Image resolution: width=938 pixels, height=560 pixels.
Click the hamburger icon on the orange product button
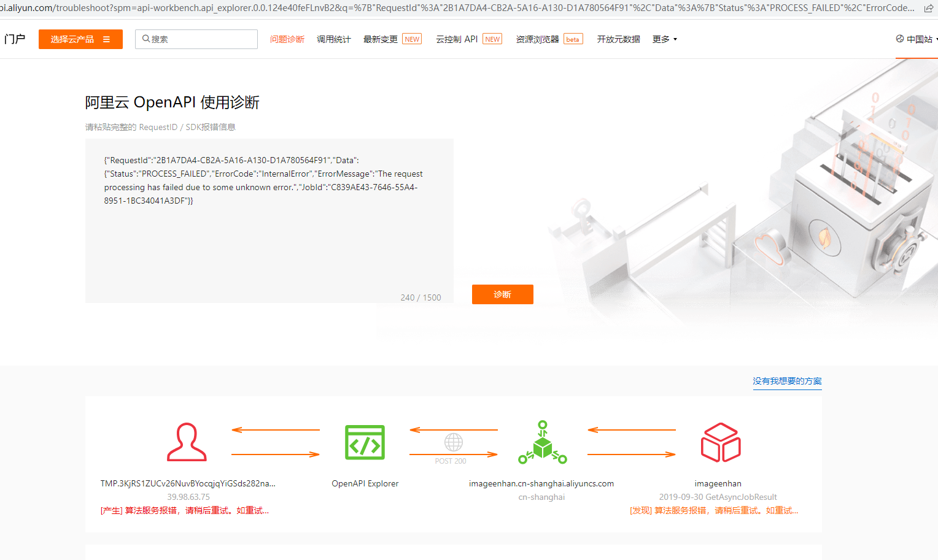pos(106,39)
